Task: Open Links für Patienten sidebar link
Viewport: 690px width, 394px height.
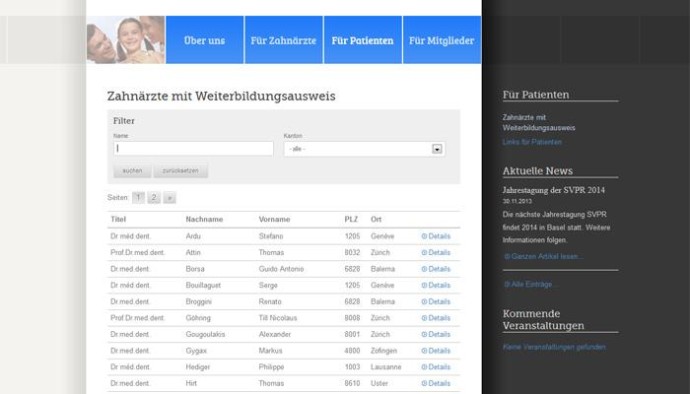Action: coord(532,142)
